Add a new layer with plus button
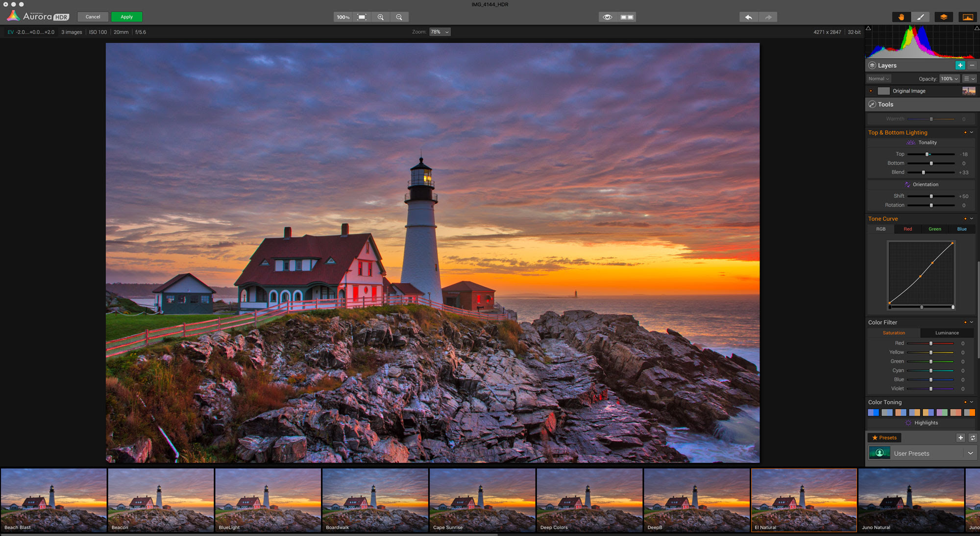This screenshot has width=980, height=536. point(960,65)
